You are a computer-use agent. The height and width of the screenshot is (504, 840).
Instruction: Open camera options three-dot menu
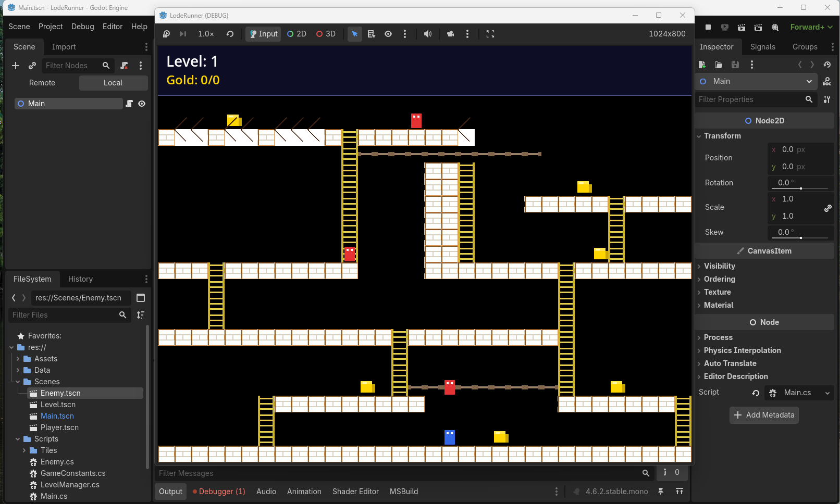pos(467,34)
